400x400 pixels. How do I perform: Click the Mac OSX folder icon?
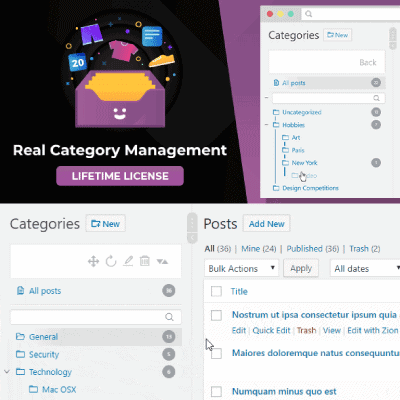point(33,389)
